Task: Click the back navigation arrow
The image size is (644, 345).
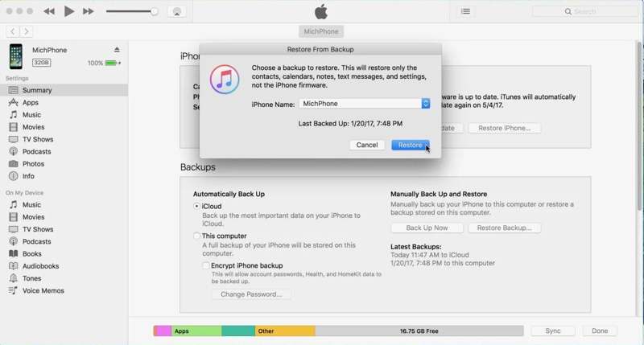Action: tap(13, 31)
